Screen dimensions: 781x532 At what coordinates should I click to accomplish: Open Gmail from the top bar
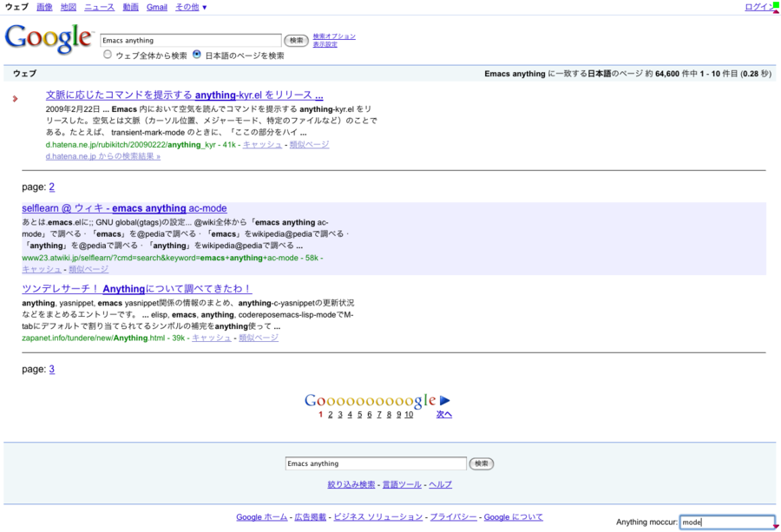(x=157, y=7)
